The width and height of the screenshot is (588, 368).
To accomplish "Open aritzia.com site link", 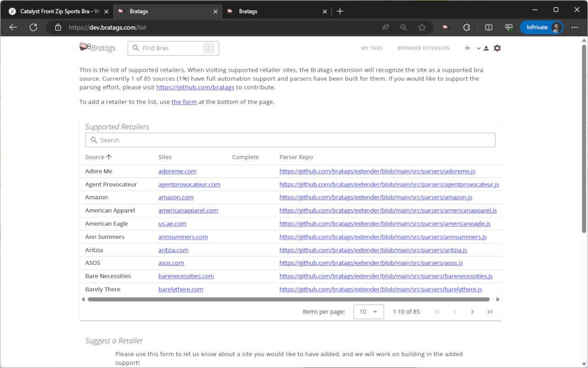I will 173,250.
